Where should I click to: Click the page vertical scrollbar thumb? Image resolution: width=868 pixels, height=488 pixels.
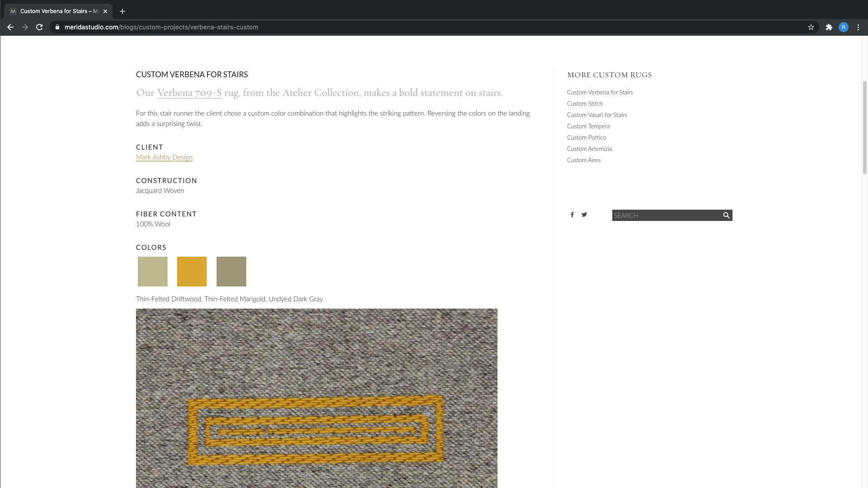tap(865, 127)
